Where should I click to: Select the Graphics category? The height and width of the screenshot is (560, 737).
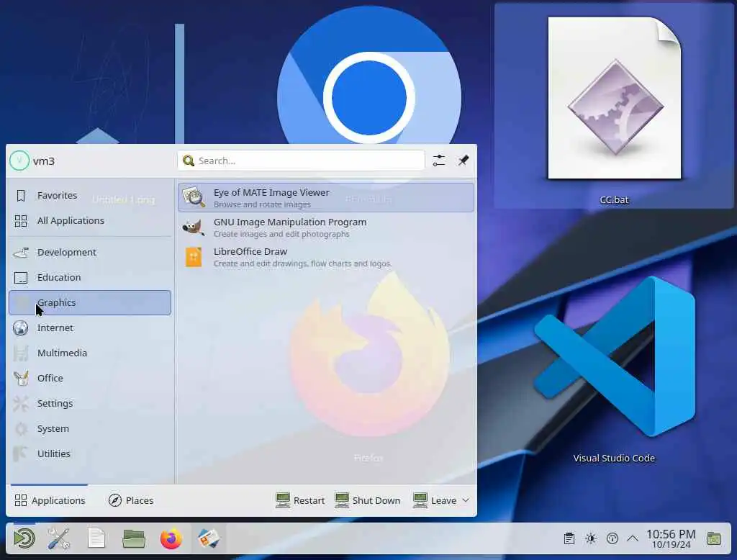(x=90, y=303)
